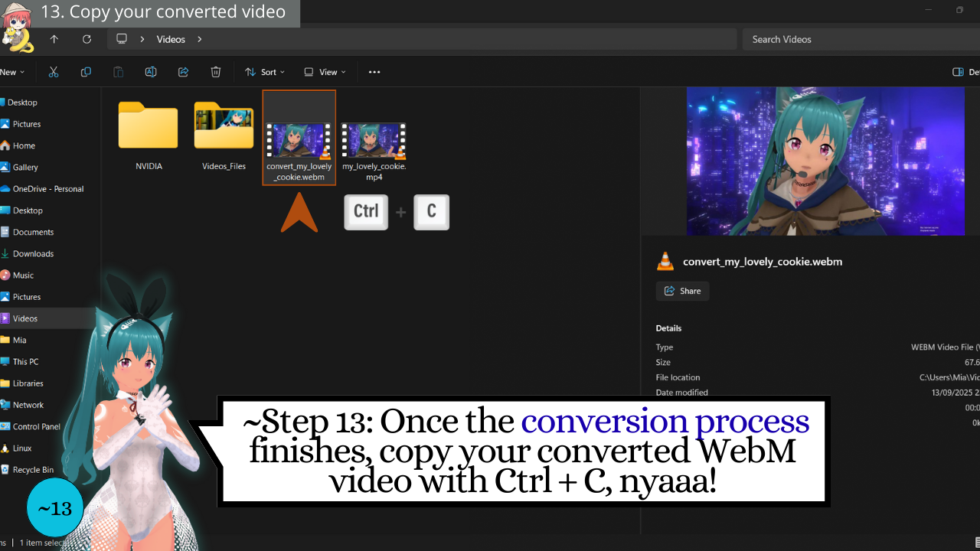Click the video preview in details pane
Viewport: 980px width, 551px height.
click(825, 161)
